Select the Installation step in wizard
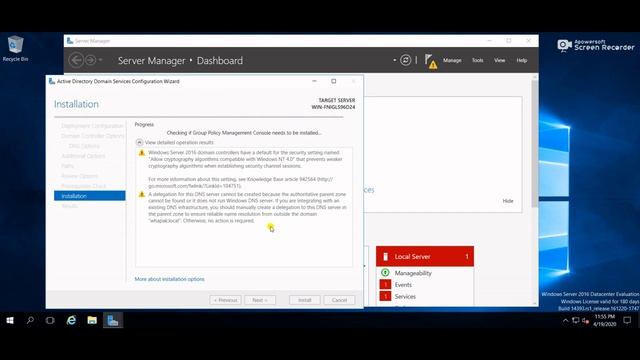The height and width of the screenshot is (360, 640). click(90, 196)
